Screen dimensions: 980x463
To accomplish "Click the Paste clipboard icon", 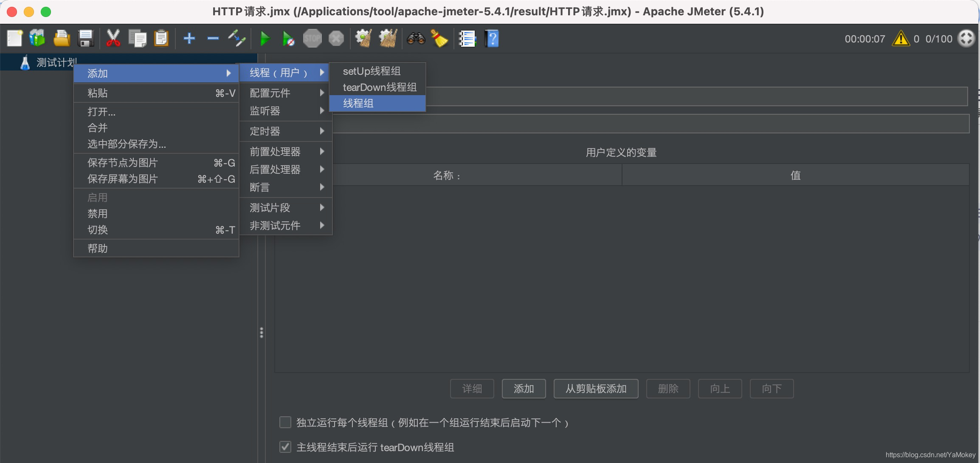I will click(x=161, y=39).
